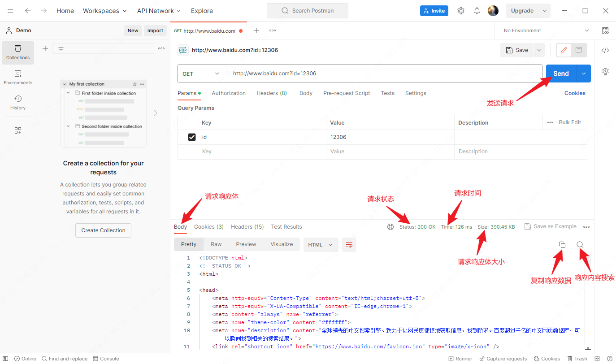
Task: Open the request Tests tab
Action: [388, 93]
